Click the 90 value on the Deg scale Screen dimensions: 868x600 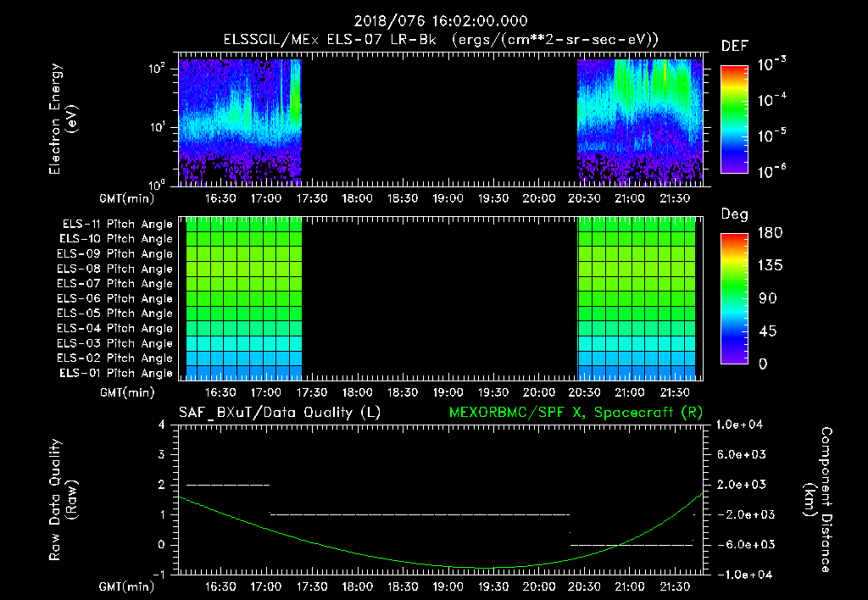click(x=768, y=299)
